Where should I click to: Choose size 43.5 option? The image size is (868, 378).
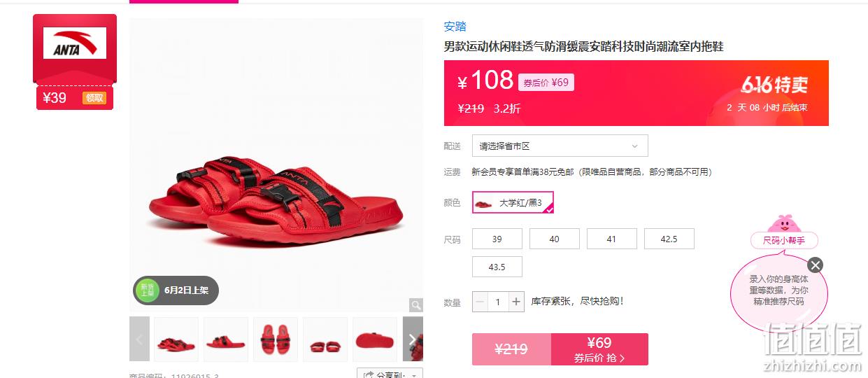click(497, 267)
